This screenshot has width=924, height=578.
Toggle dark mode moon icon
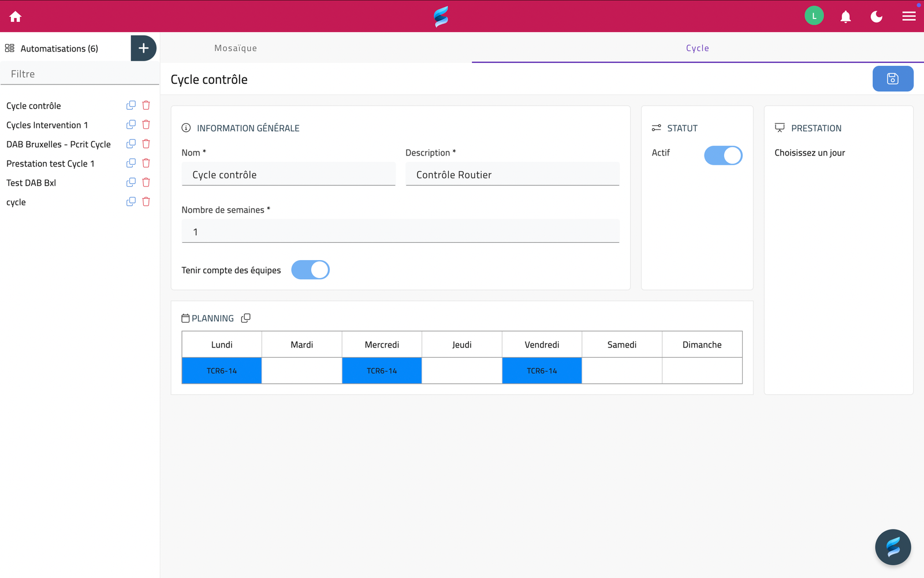click(x=877, y=17)
